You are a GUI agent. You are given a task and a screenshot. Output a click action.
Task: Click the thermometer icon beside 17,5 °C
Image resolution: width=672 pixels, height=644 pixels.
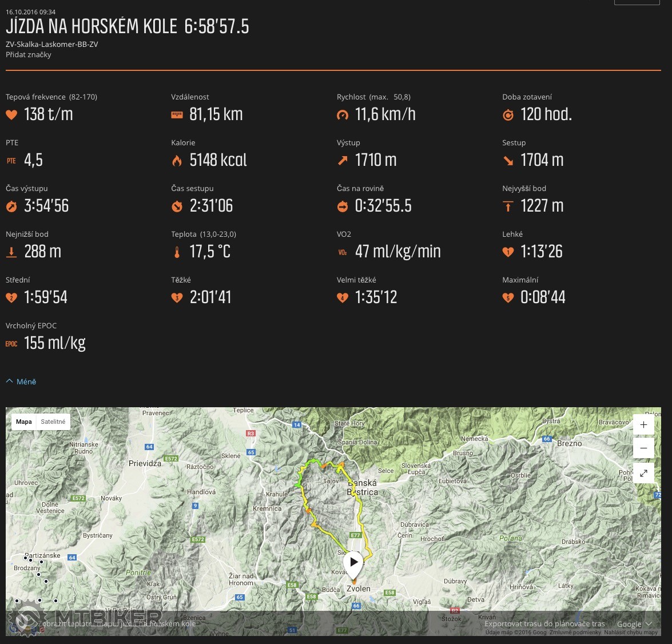click(177, 252)
